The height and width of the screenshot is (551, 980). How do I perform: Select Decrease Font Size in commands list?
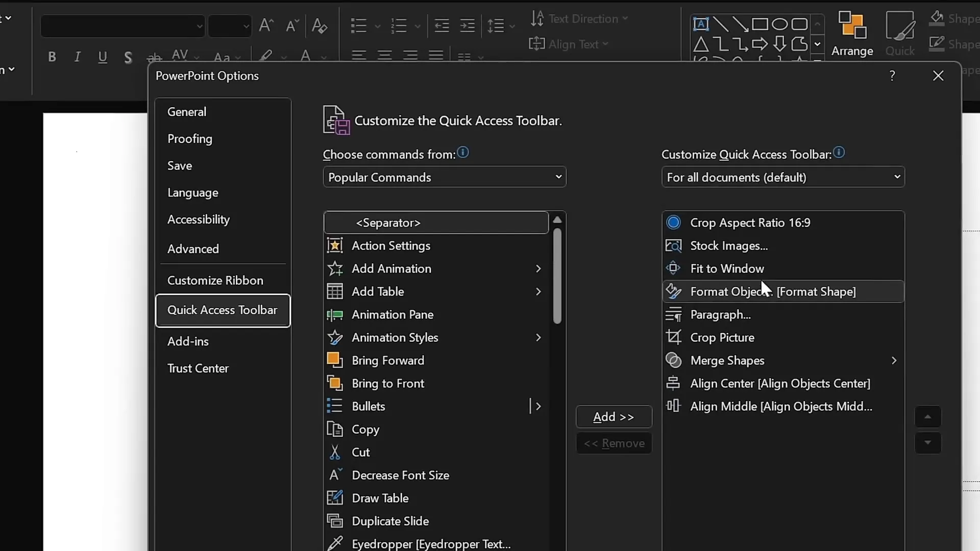coord(436,475)
